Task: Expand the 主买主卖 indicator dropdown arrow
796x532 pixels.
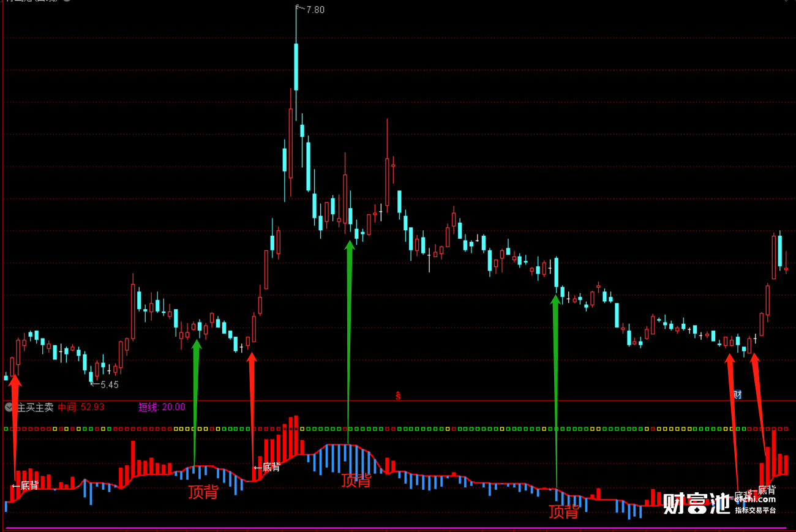Action: coord(9,407)
